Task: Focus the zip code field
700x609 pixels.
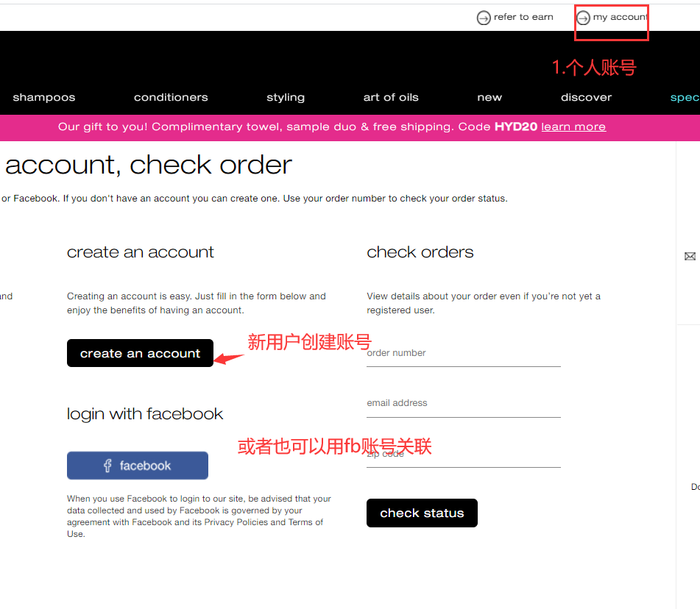Action: click(464, 455)
